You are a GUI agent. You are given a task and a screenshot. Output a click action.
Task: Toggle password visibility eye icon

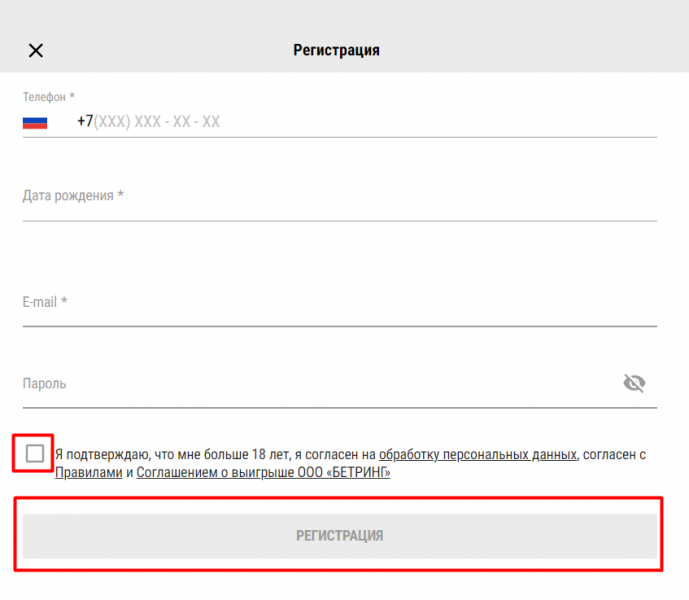point(634,383)
